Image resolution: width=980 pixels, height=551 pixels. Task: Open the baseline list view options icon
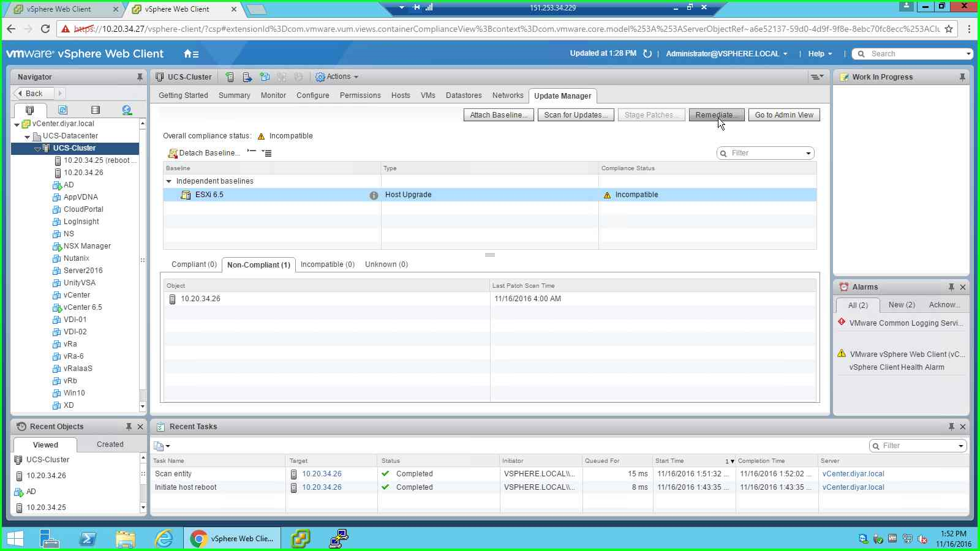[266, 152]
